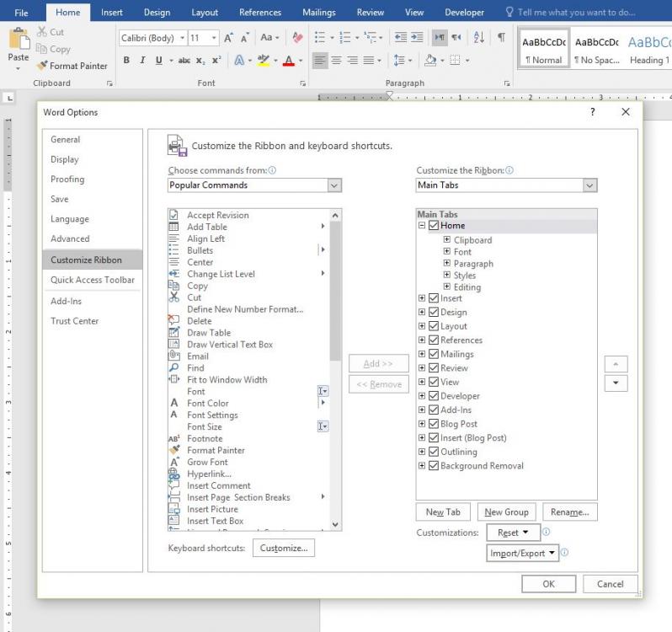Uncheck the References tab checkbox
The image size is (672, 632).
(434, 340)
